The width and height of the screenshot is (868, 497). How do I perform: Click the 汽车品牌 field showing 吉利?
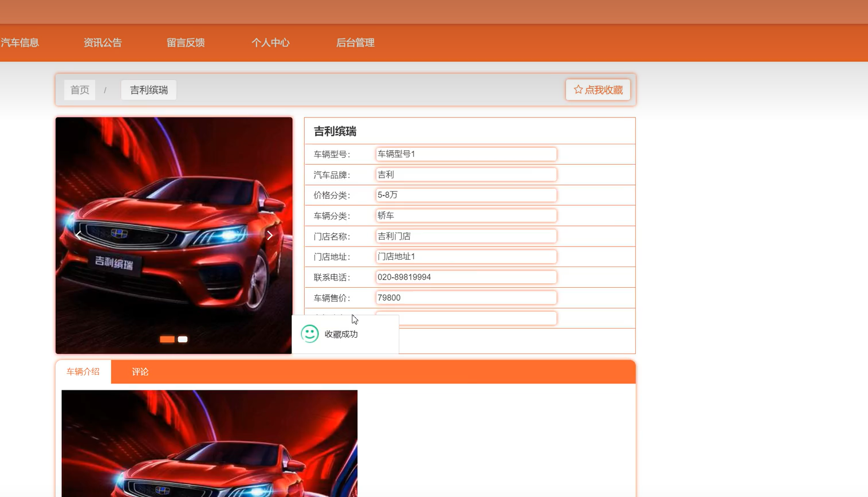(x=466, y=174)
